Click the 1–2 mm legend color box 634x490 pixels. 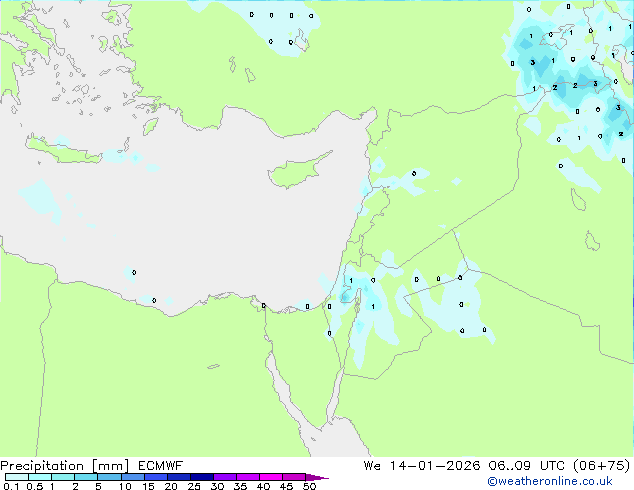point(63,477)
